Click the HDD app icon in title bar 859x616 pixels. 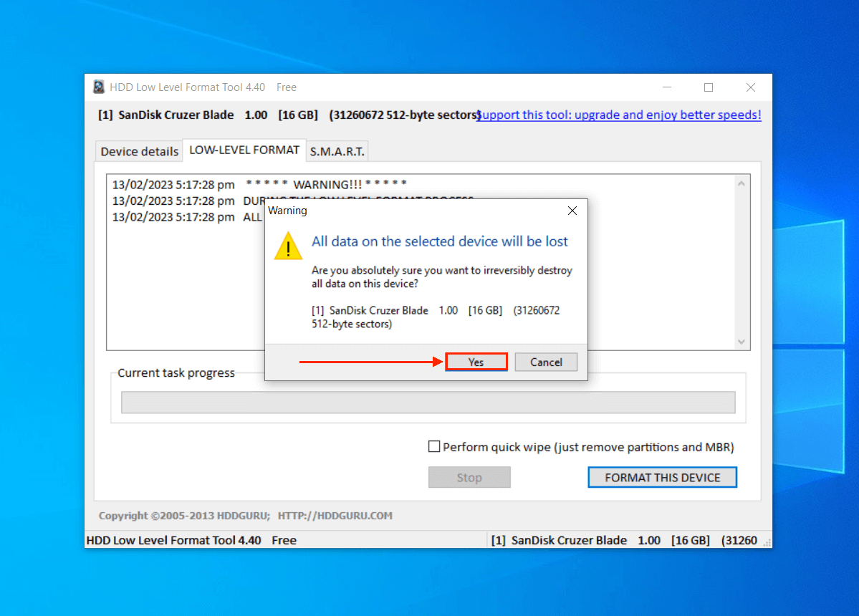tap(99, 87)
